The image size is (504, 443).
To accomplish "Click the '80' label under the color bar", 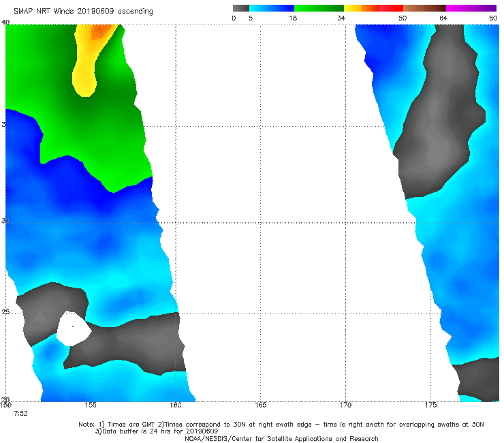I will coord(493,18).
